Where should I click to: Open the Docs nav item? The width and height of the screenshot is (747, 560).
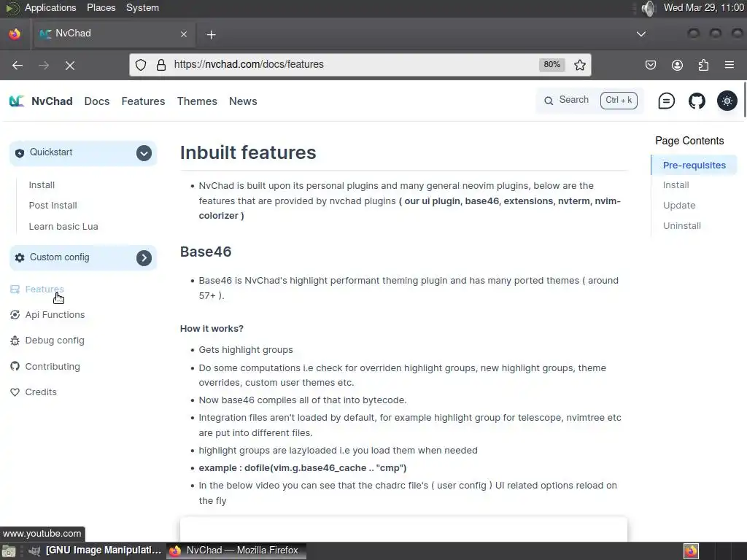97,101
